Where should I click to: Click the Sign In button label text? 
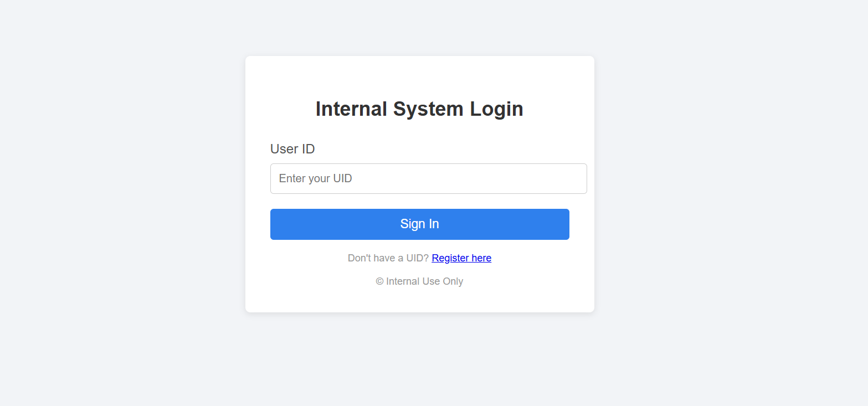(419, 224)
